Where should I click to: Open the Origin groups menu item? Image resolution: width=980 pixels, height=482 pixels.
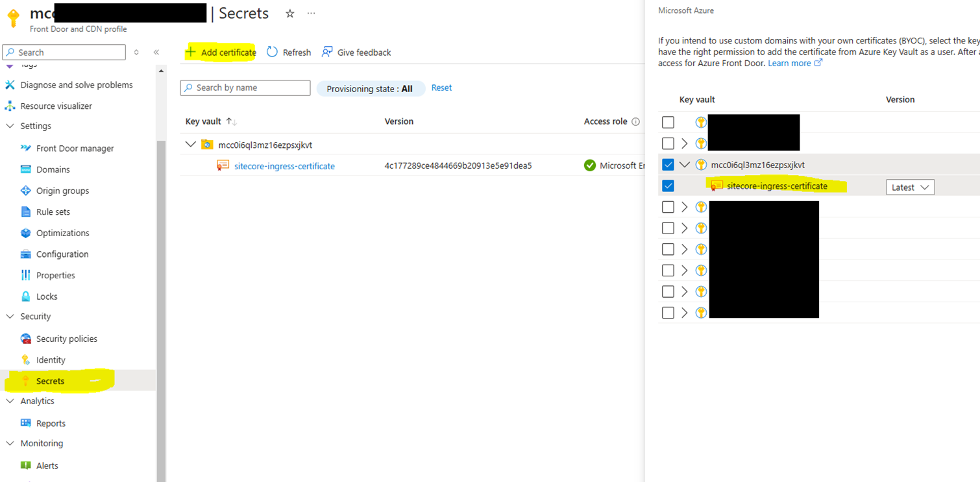(63, 191)
